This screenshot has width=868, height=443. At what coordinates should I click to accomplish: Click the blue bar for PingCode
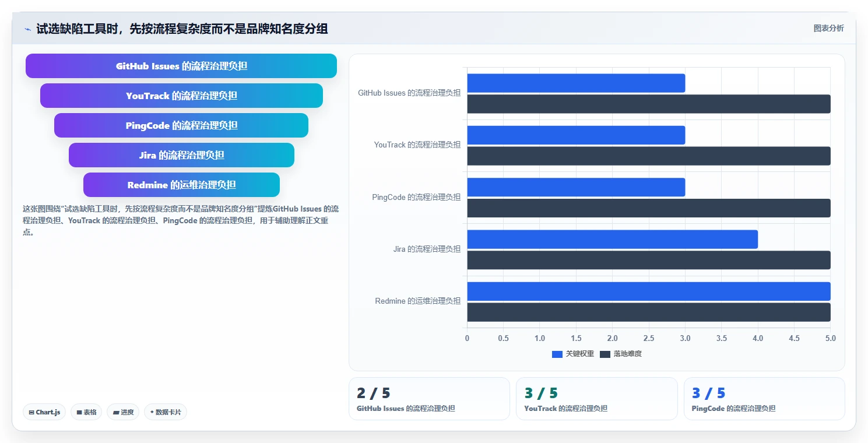(x=576, y=187)
